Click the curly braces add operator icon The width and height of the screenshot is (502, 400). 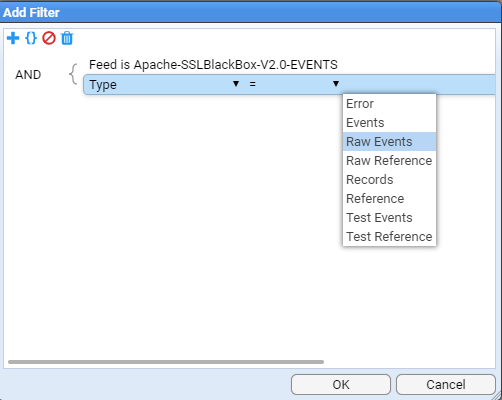click(x=31, y=38)
